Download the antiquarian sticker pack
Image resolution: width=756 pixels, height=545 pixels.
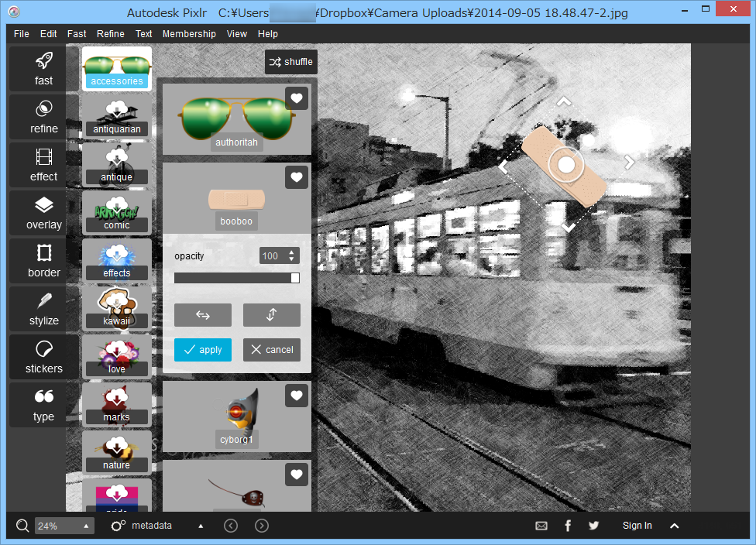coord(117,117)
